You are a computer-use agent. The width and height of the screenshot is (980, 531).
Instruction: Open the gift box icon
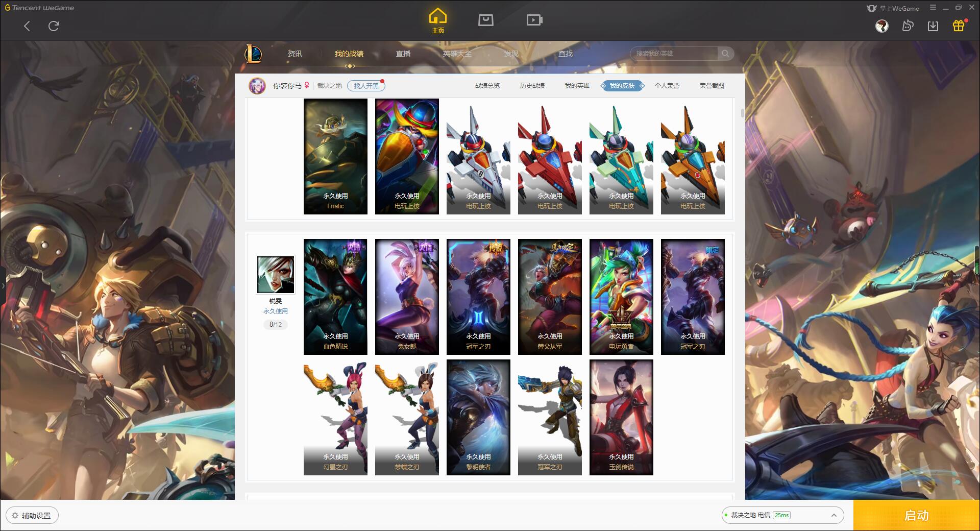click(959, 26)
